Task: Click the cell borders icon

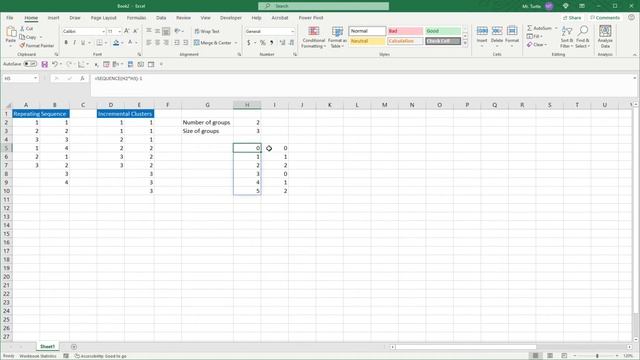Action: [99, 42]
